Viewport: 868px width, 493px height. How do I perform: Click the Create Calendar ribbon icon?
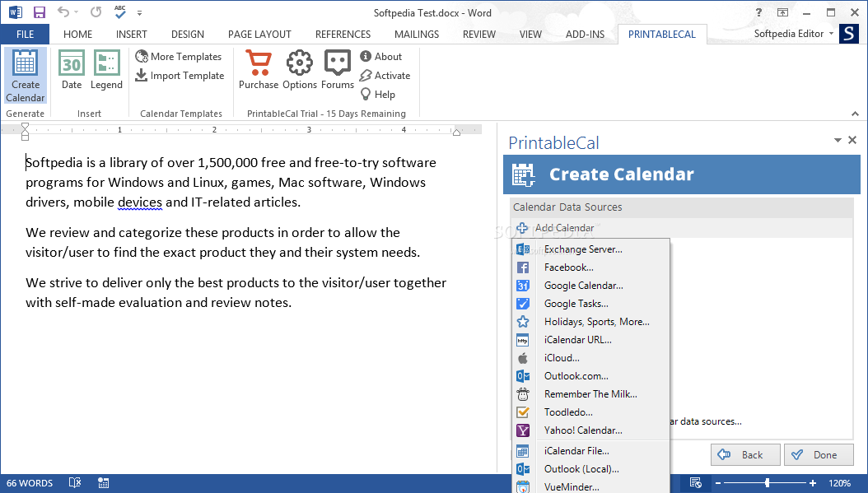coord(25,76)
